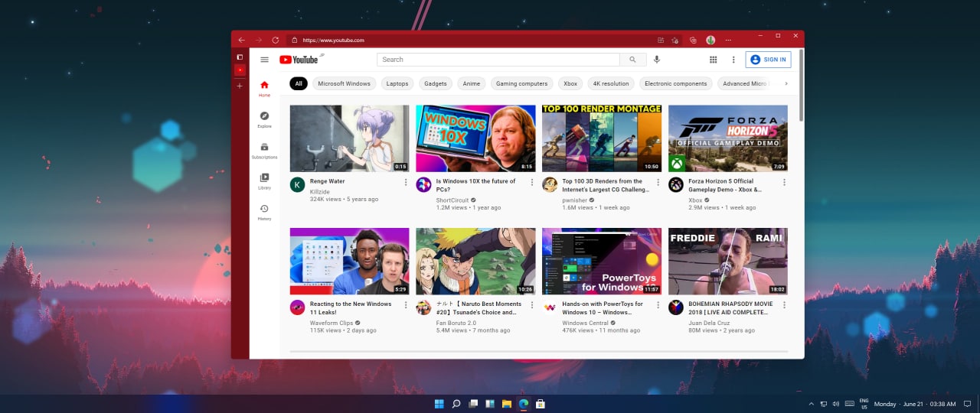Image resolution: width=980 pixels, height=413 pixels.
Task: Toggle the YouTube hamburger guide menu
Action: 264,60
